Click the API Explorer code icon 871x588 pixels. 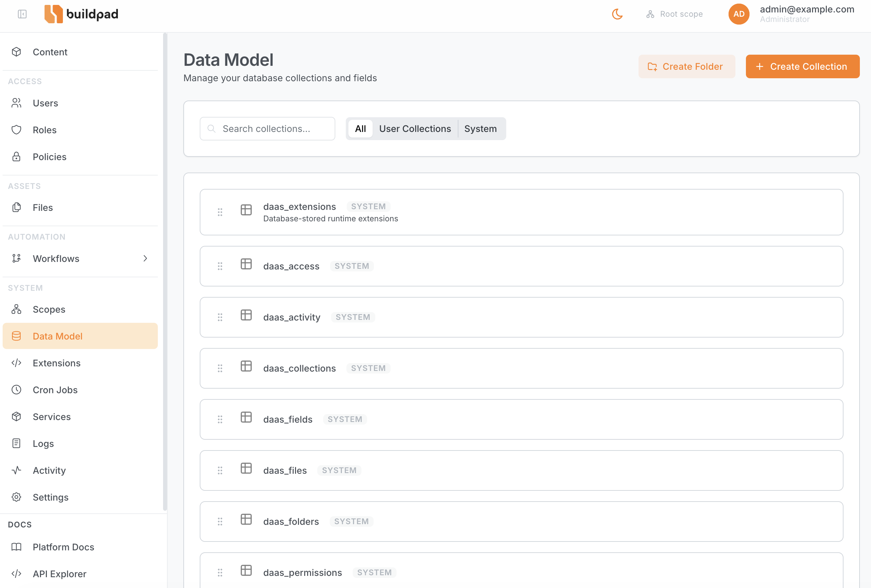16,574
